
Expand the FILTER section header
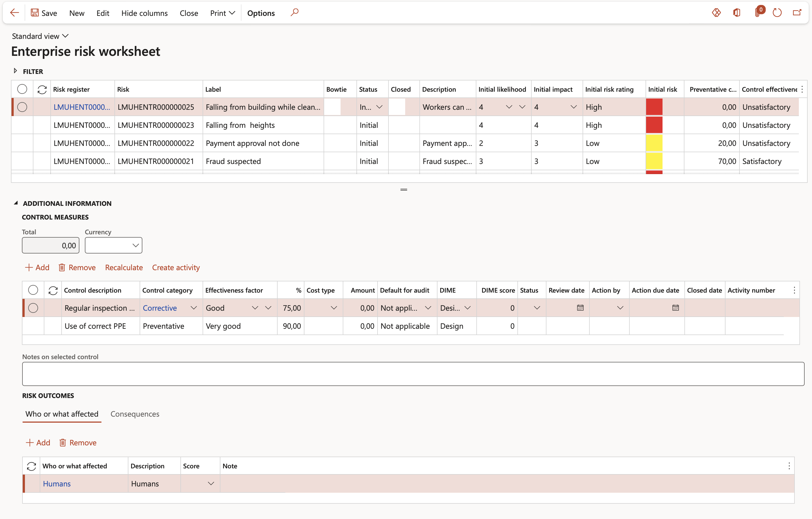[16, 71]
